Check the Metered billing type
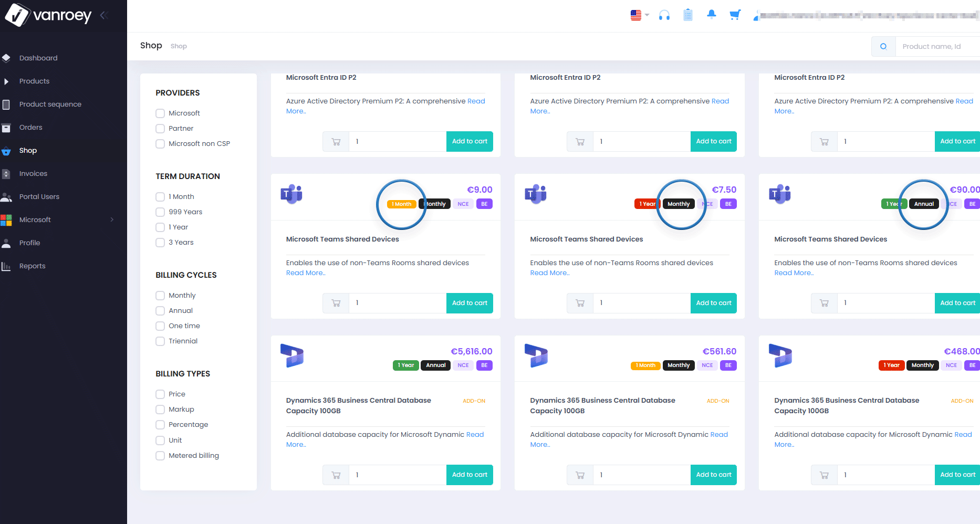The image size is (980, 524). pyautogui.click(x=160, y=456)
